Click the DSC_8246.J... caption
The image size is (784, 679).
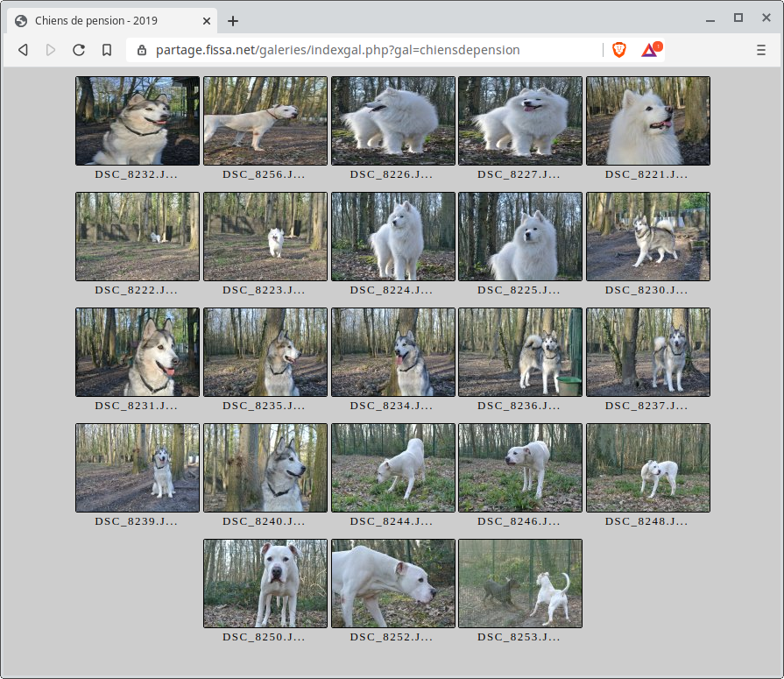(519, 521)
